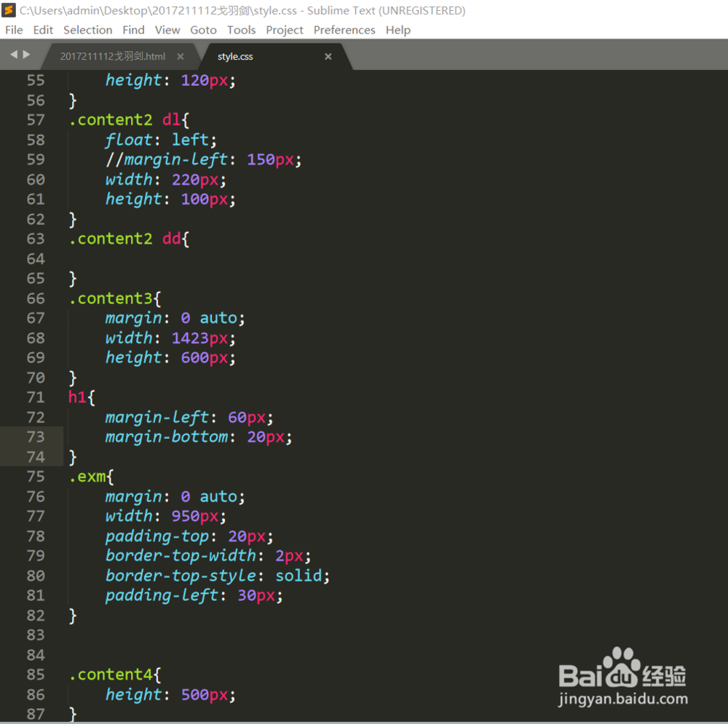
Task: Open the Selection menu
Action: pyautogui.click(x=88, y=30)
